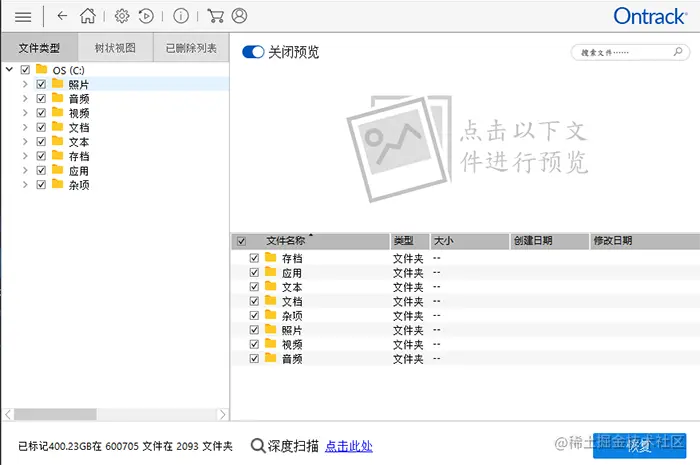
Task: Click the OS (C:) folder icon
Action: pyautogui.click(x=42, y=69)
